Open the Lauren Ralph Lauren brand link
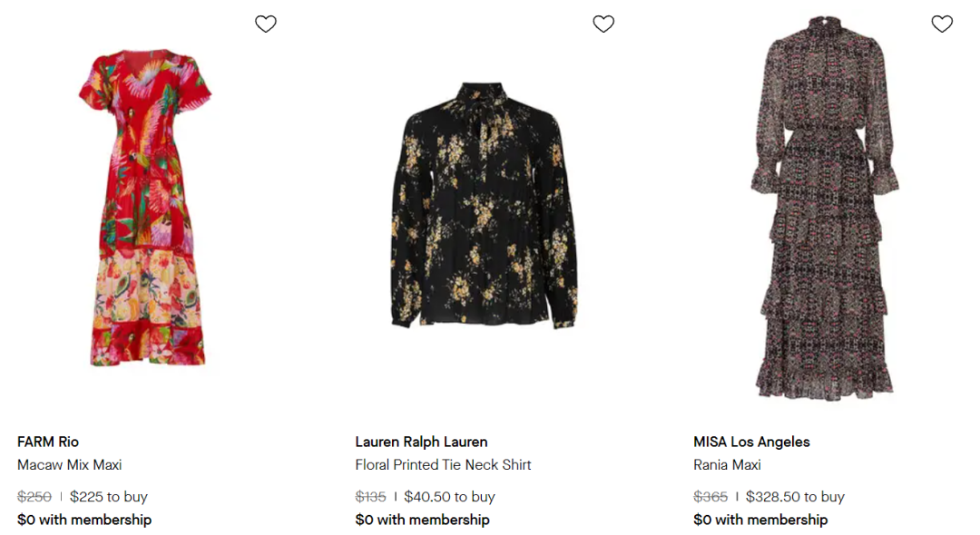The height and width of the screenshot is (535, 980). (421, 442)
